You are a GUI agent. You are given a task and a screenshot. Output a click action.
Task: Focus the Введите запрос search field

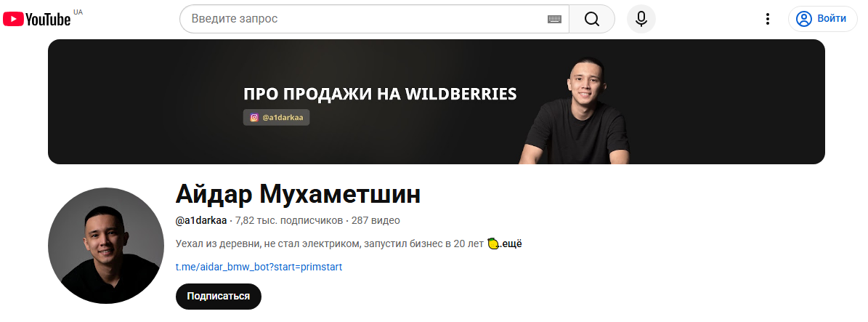pyautogui.click(x=365, y=19)
